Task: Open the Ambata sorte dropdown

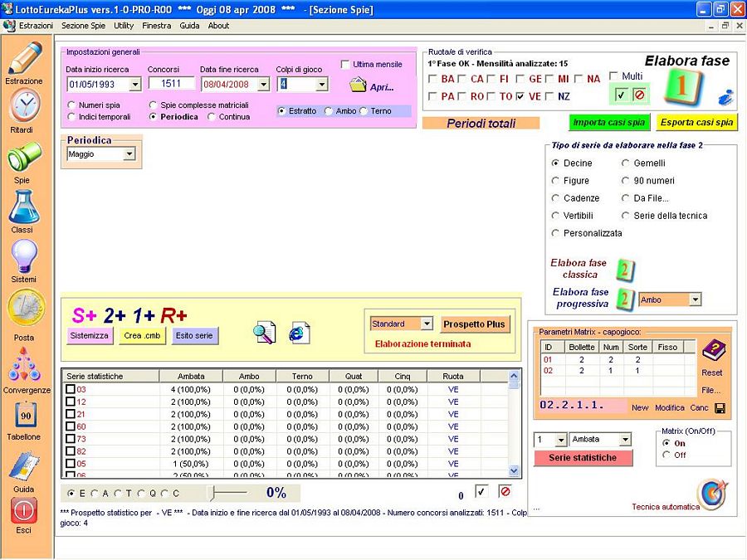Action: point(625,440)
